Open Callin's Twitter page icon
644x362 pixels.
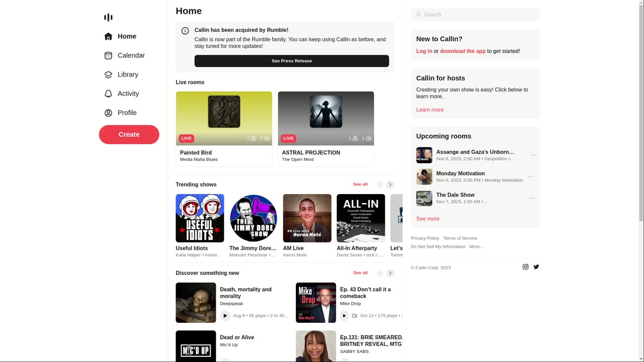click(x=536, y=267)
